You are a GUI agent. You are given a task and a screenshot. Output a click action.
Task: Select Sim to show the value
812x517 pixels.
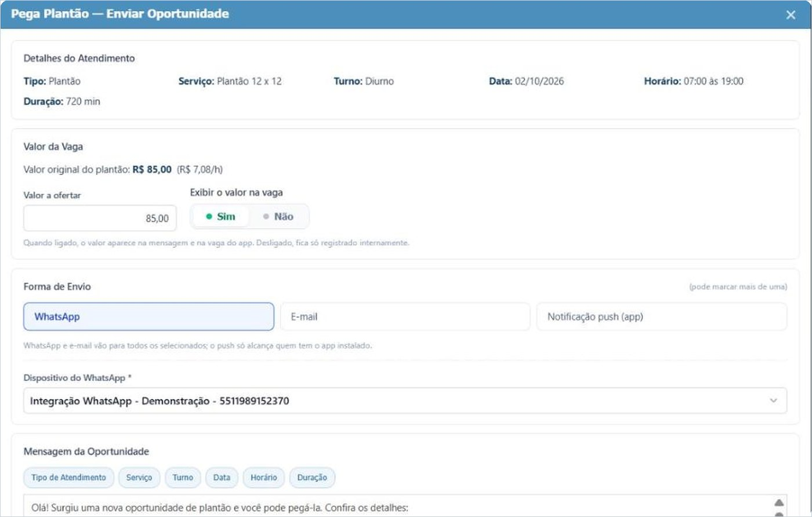coord(221,217)
